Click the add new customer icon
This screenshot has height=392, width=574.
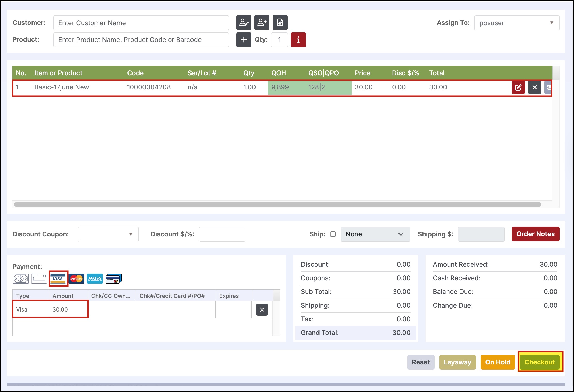coord(262,23)
